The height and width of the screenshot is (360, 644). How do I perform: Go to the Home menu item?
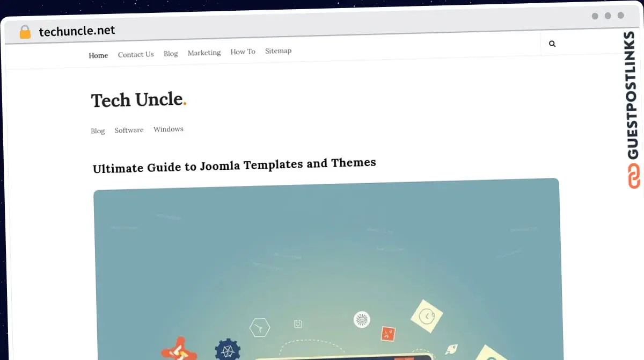98,55
